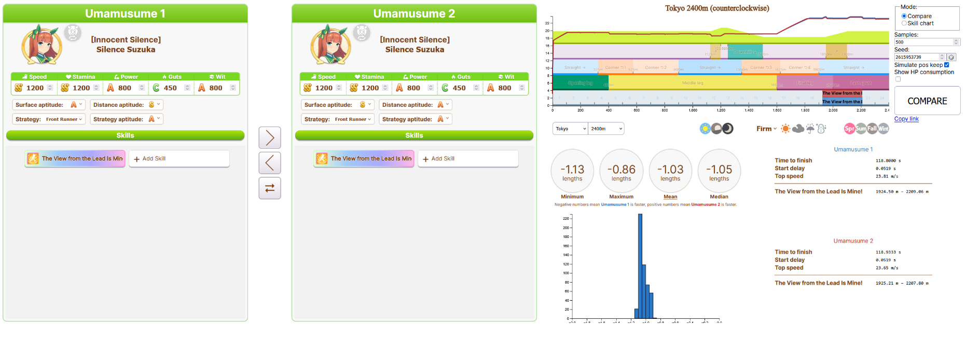Open the 2400m distance dropdown

pyautogui.click(x=606, y=129)
